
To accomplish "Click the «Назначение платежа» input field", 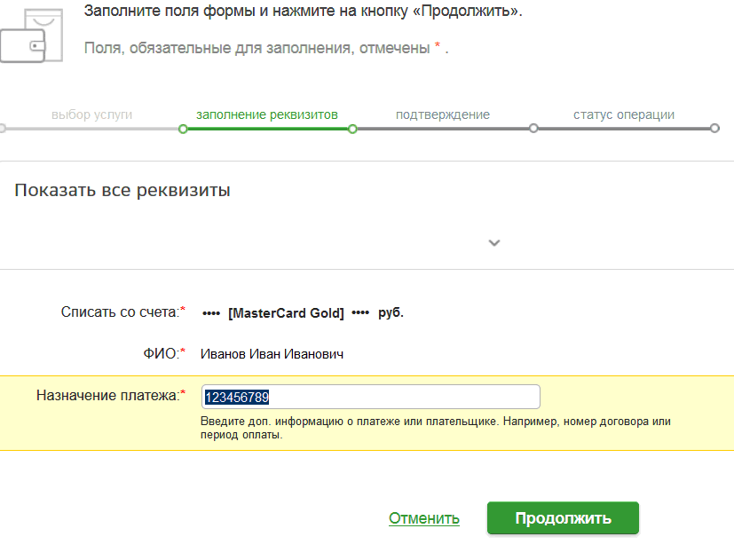I will click(371, 397).
